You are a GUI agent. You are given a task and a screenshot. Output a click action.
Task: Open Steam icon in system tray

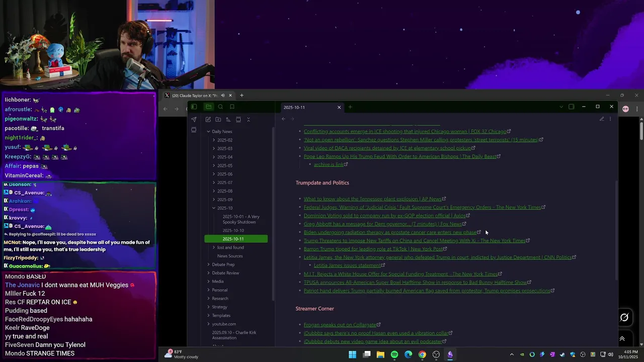(562, 354)
